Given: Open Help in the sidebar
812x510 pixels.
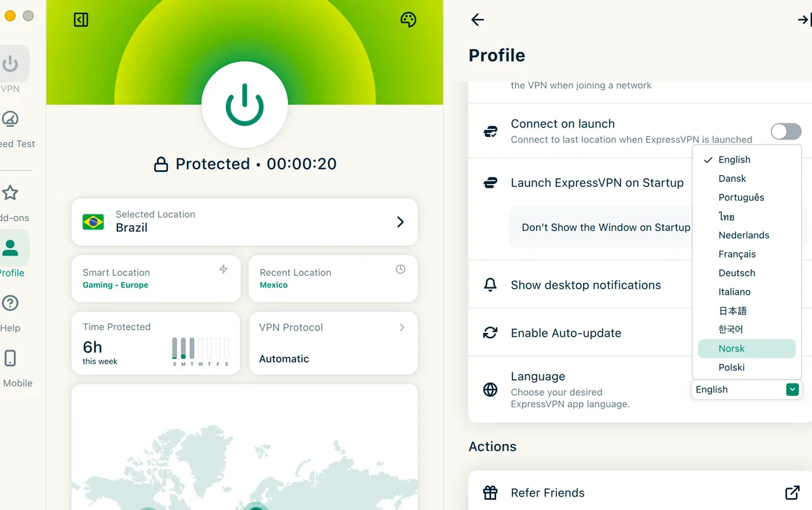Looking at the screenshot, I should click(10, 313).
